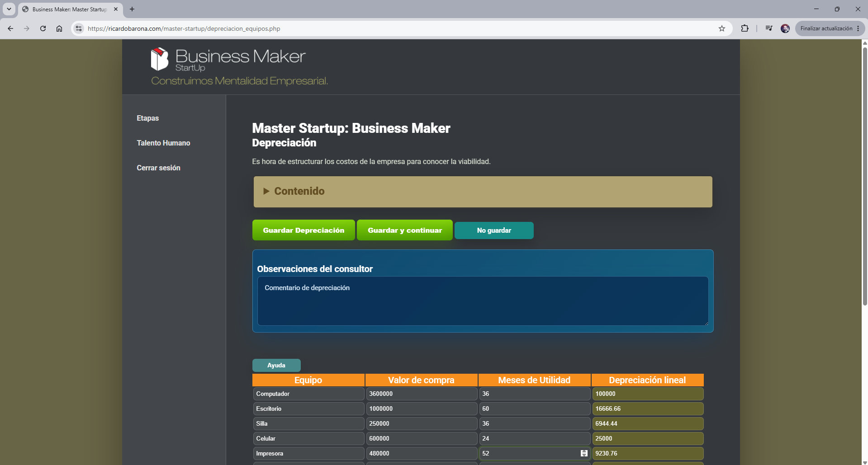Edit the months field in the Silla row

535,423
